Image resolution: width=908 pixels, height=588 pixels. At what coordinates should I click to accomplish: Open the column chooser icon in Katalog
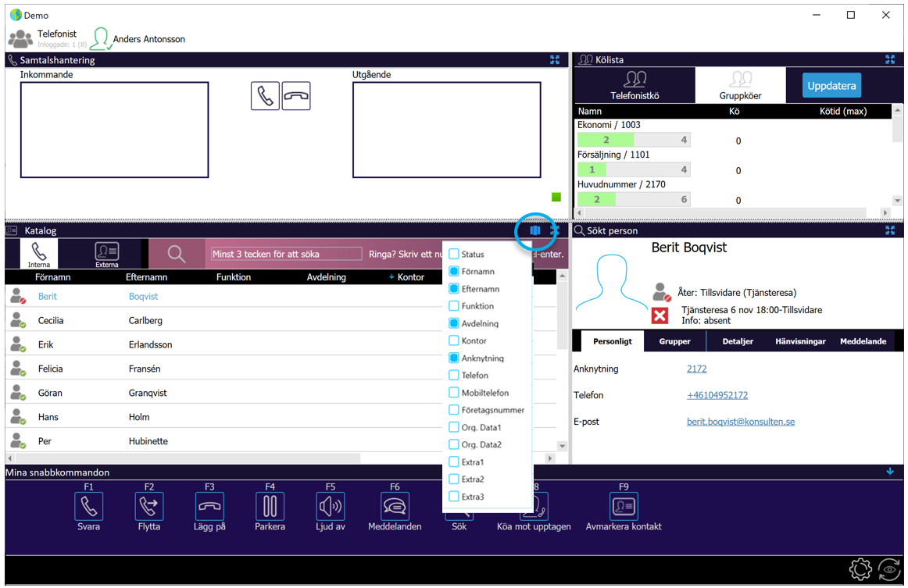tap(535, 230)
